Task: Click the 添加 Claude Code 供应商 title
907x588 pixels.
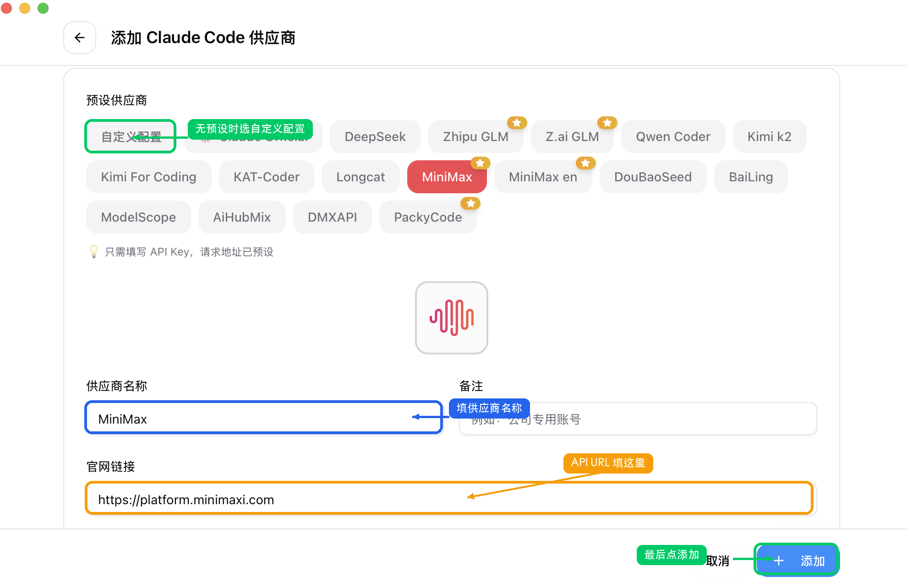Action: (203, 38)
